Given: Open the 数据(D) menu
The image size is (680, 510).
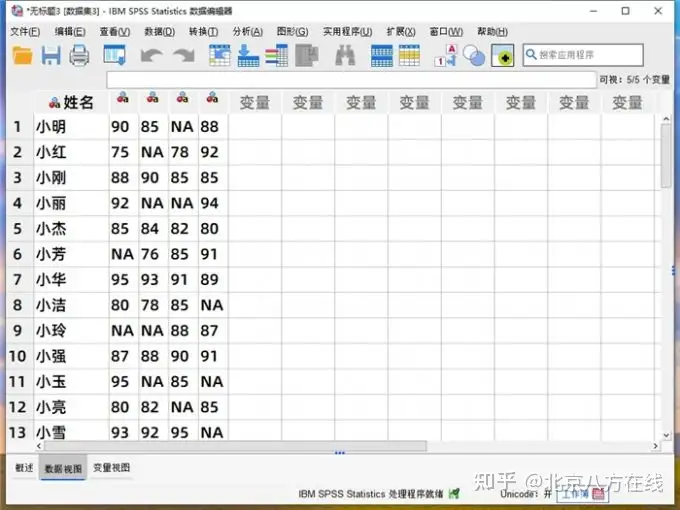Looking at the screenshot, I should pyautogui.click(x=160, y=32).
